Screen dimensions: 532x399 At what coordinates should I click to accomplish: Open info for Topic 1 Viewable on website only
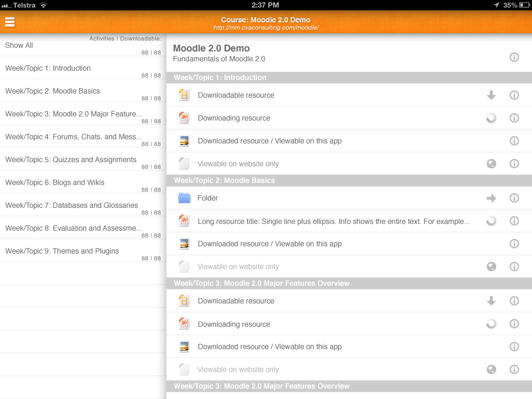click(x=514, y=164)
